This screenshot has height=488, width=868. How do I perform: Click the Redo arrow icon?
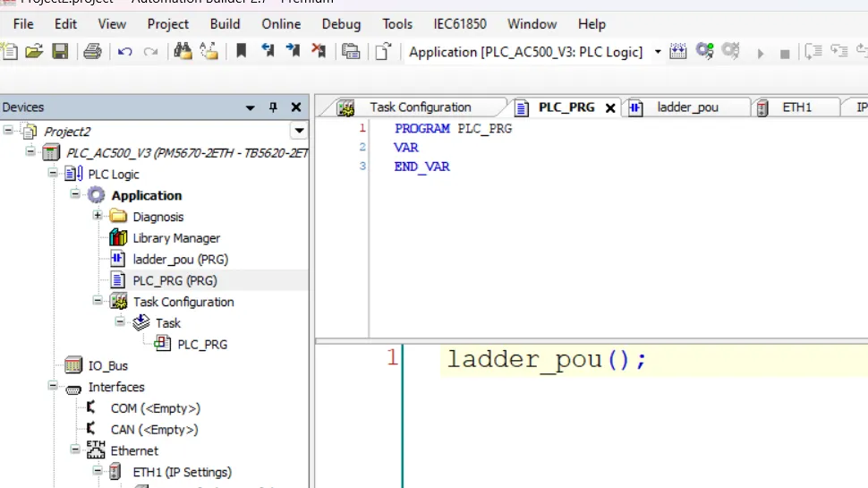point(150,52)
